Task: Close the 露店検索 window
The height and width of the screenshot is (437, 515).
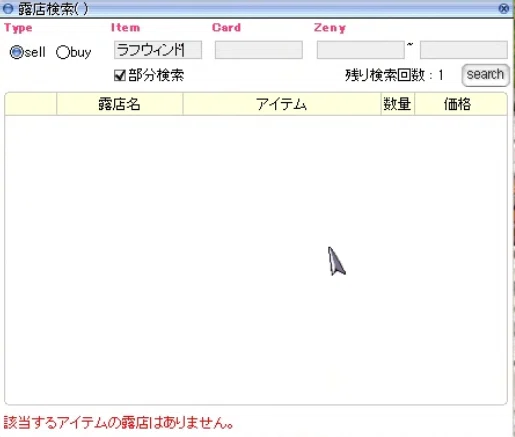Action: (x=504, y=8)
